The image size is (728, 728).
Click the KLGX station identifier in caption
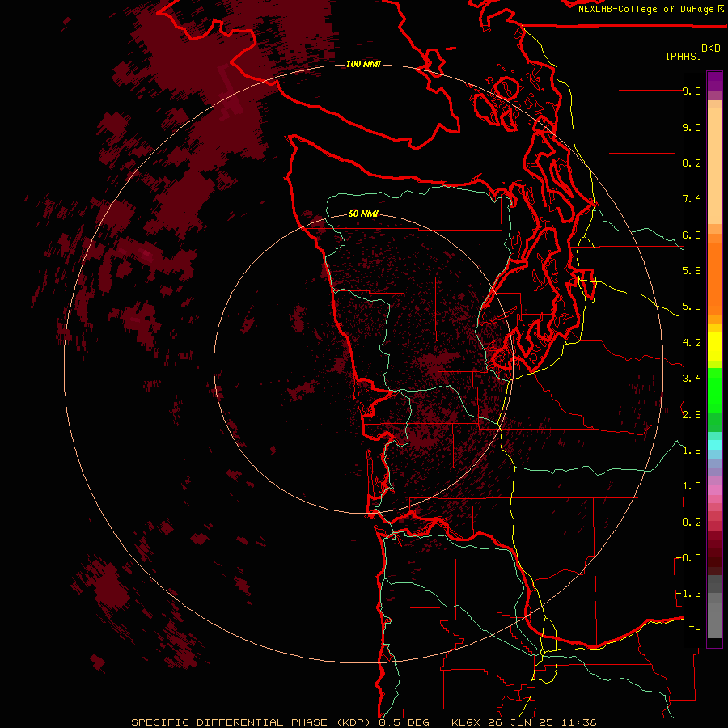pyautogui.click(x=465, y=722)
